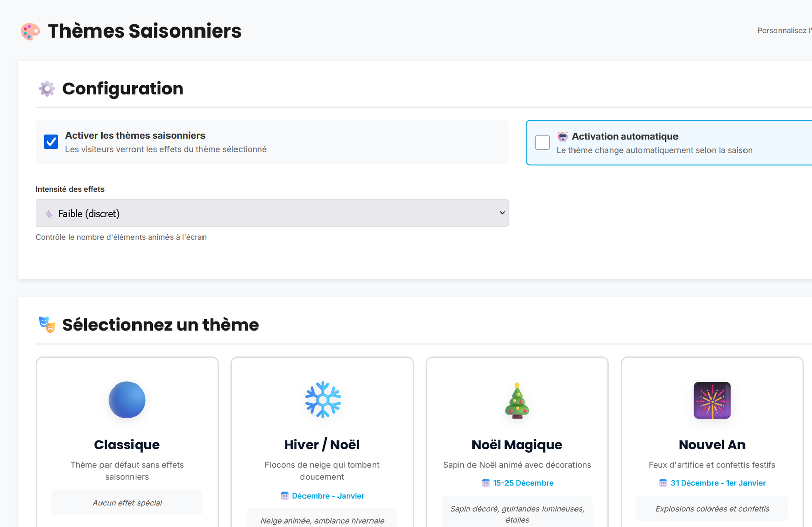812x527 pixels.
Task: Click the palette icon beside Thèmes Saisonniers
Action: 30,31
